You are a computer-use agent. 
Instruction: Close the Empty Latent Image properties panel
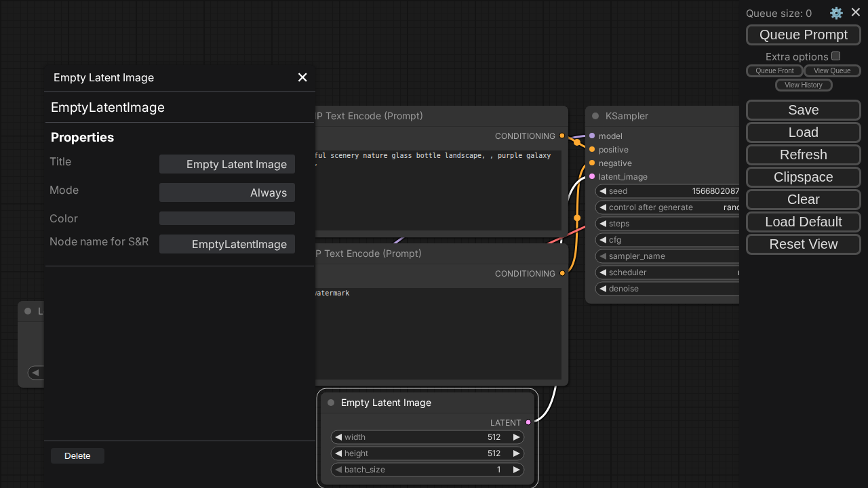(x=302, y=77)
